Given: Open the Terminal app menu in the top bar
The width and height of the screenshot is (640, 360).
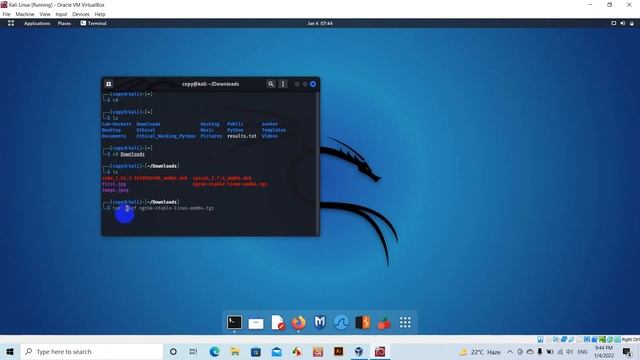Looking at the screenshot, I should coord(93,23).
